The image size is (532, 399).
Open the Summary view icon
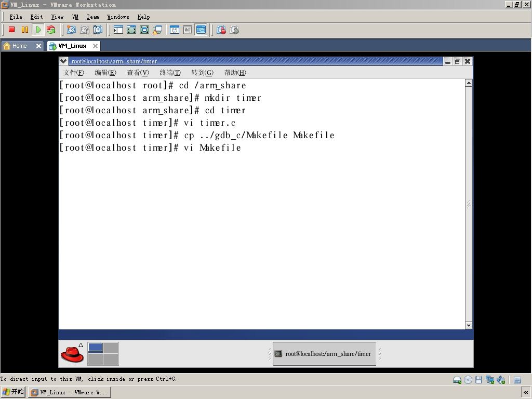point(175,30)
